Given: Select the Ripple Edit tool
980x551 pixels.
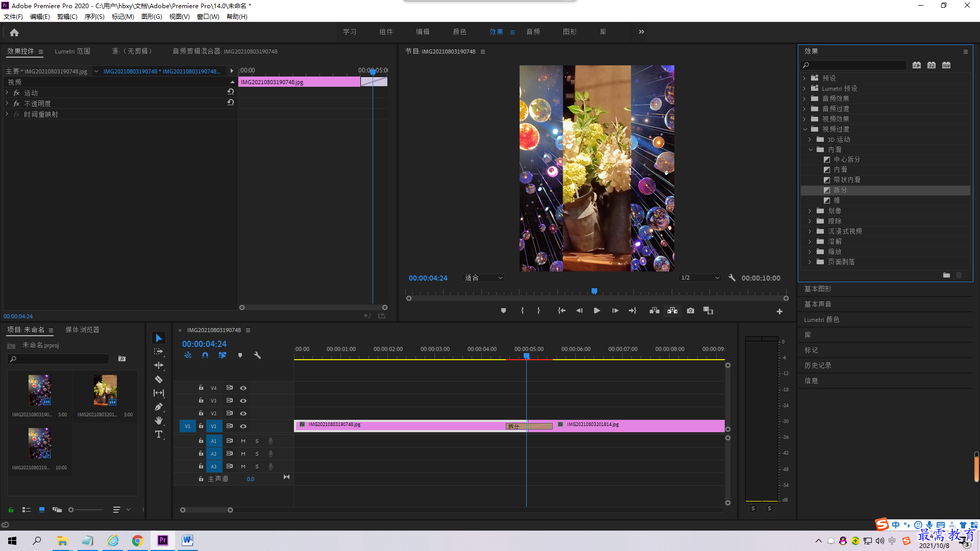Looking at the screenshot, I should [159, 365].
